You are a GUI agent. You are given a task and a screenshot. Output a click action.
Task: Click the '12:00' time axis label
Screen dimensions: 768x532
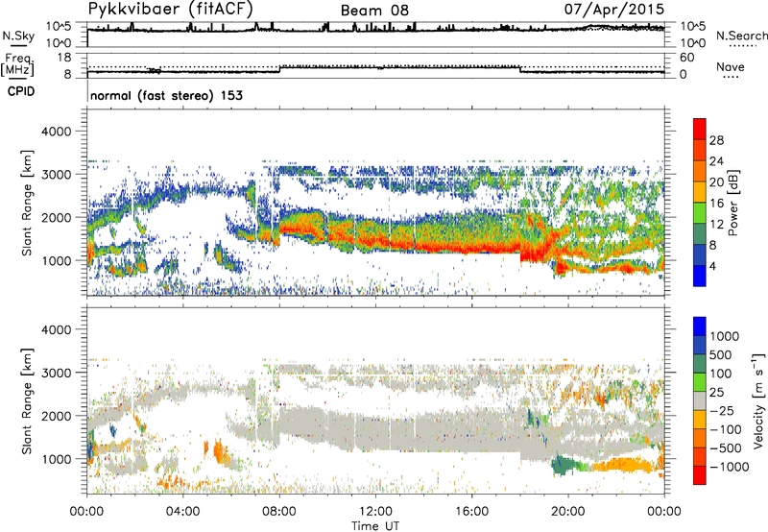pyautogui.click(x=375, y=512)
